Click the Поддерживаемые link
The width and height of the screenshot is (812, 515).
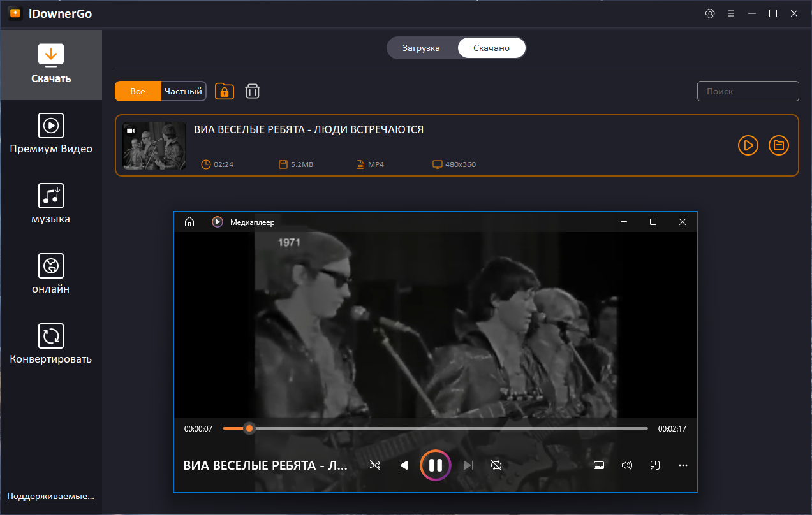coord(50,496)
